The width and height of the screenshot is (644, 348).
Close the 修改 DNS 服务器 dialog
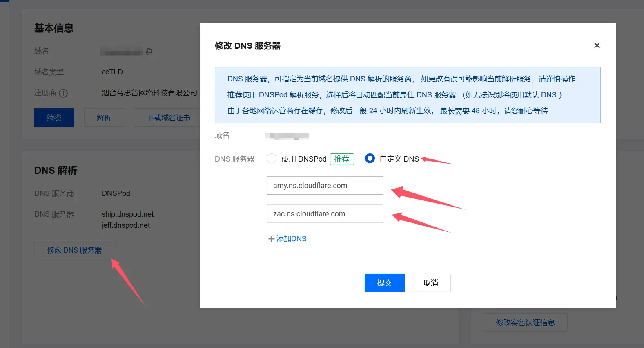597,45
